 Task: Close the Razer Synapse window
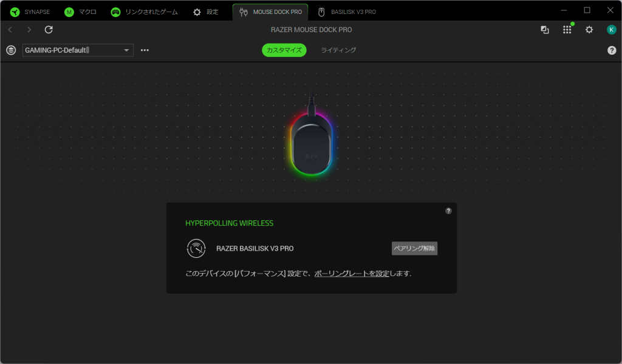[610, 10]
